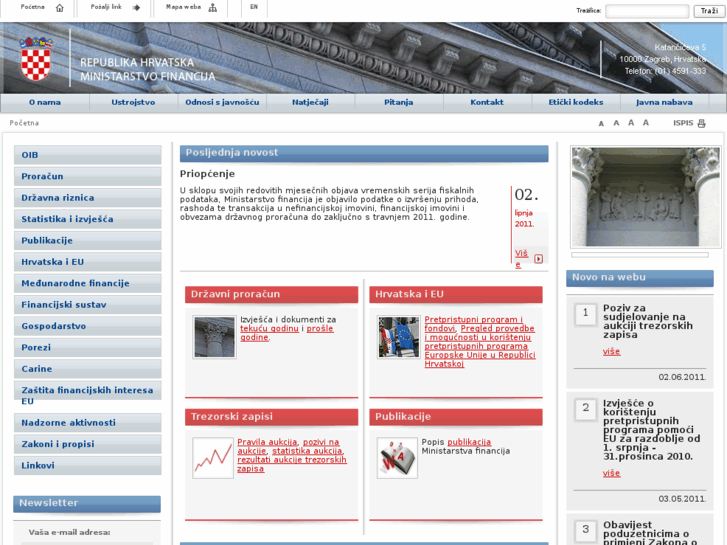Screen dimensions: 727x545
Task: Click the home icon next to Početna
Action: point(60,8)
